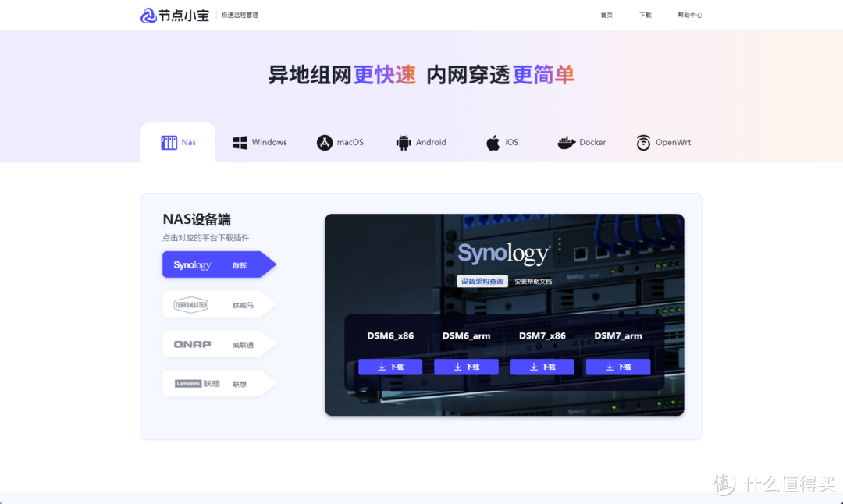
Task: Click the Android robot icon
Action: tap(403, 142)
